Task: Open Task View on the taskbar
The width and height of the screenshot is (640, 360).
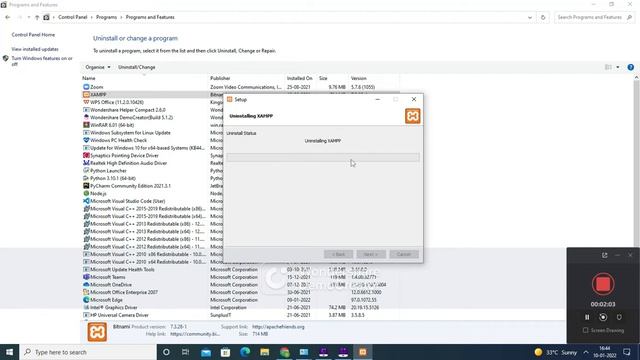Action: click(x=185, y=352)
